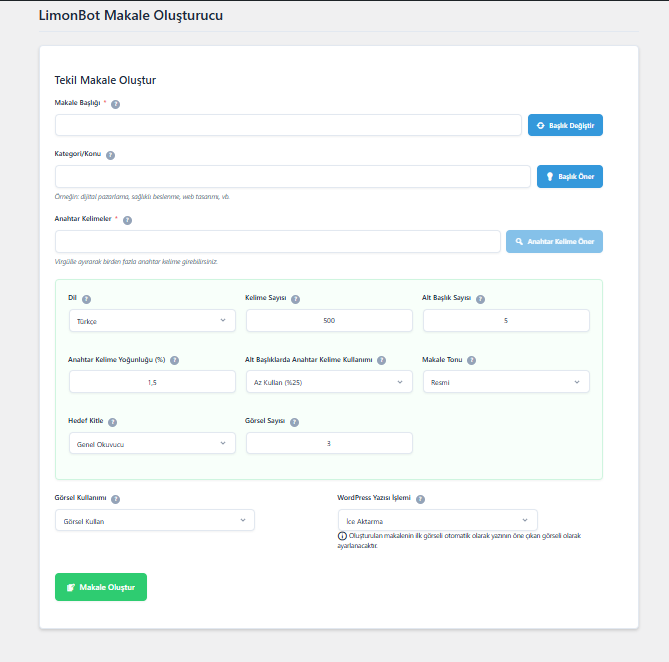Click help icon next to Makale Başlığı
This screenshot has width=669, height=662.
click(115, 104)
